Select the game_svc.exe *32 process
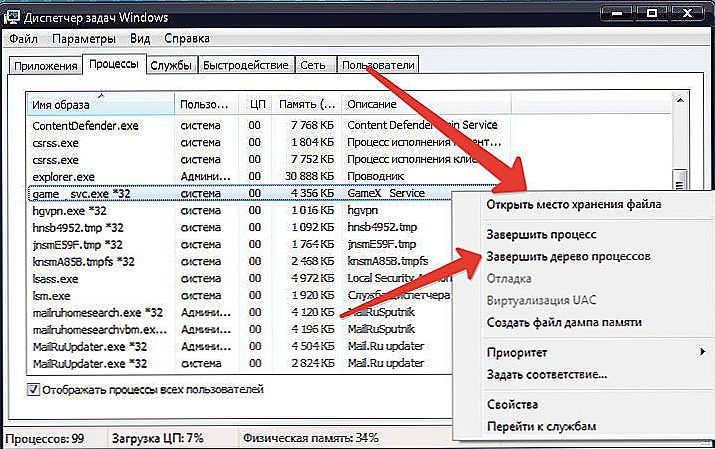This screenshot has width=715, height=449. (x=239, y=194)
